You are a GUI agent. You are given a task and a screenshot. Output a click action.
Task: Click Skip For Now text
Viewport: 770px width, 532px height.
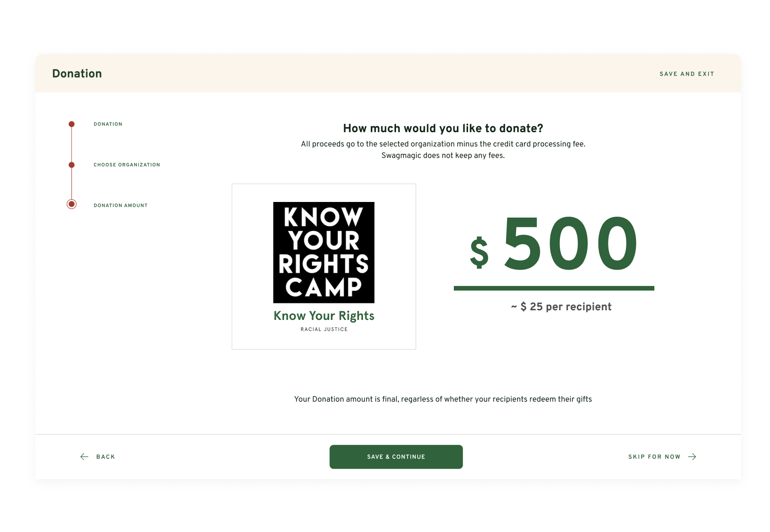click(654, 457)
